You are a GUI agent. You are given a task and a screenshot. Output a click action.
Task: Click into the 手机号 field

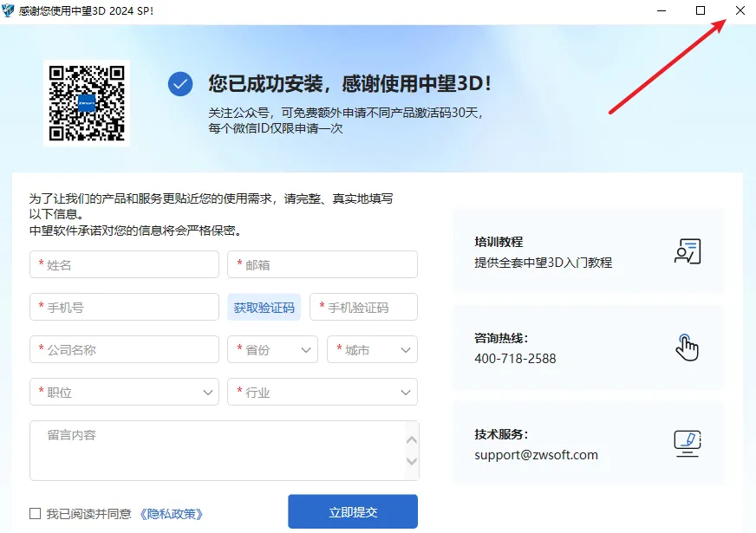coord(124,307)
